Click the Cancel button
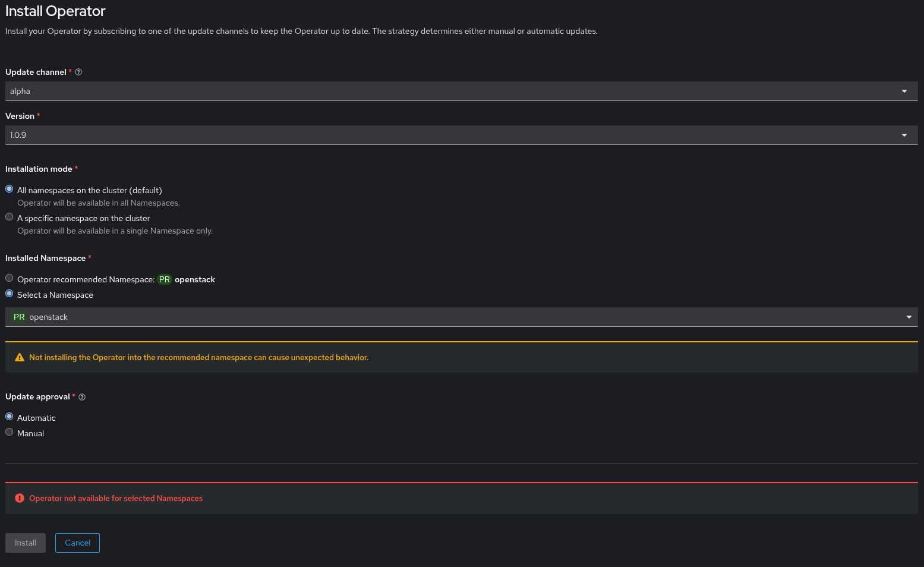The width and height of the screenshot is (924, 567). pos(77,543)
